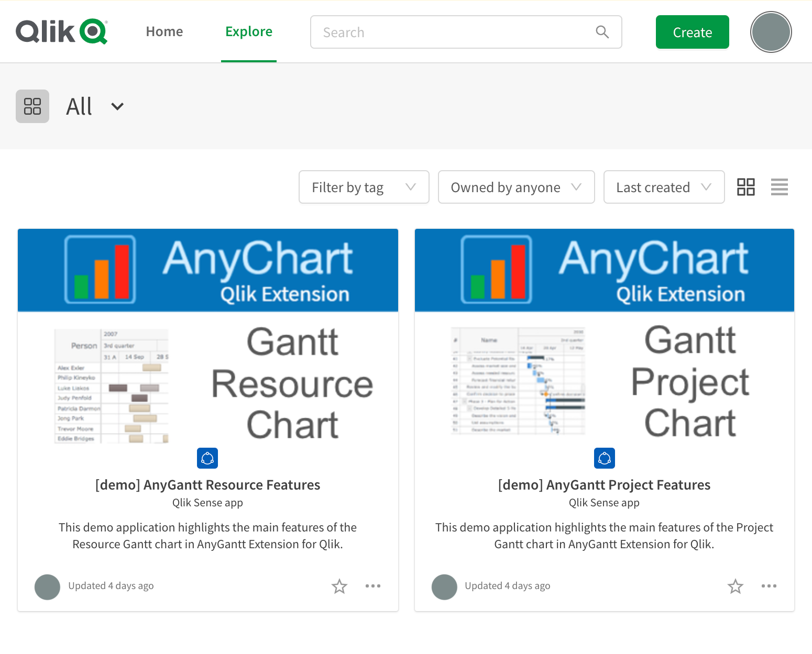Click the green Create button

[692, 32]
